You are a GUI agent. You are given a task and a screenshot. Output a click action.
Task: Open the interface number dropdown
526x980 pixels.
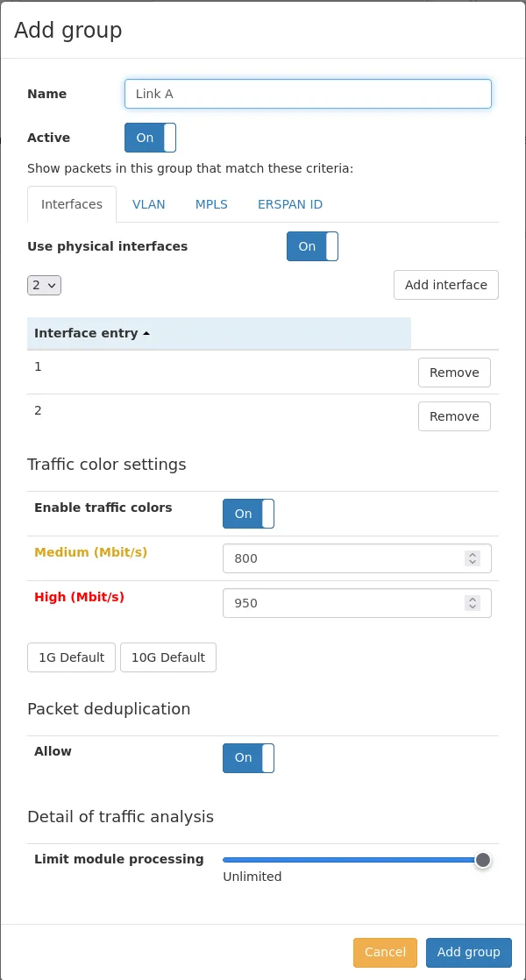(x=44, y=285)
